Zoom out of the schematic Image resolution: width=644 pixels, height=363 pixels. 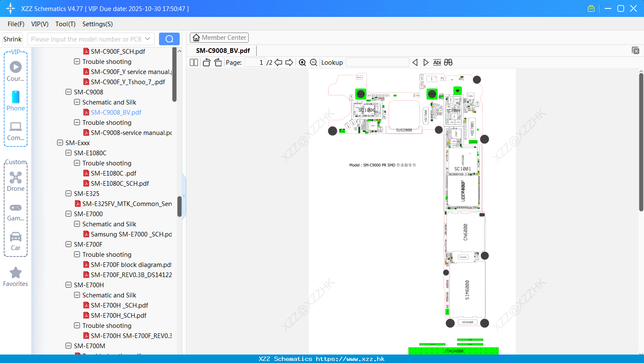[314, 62]
